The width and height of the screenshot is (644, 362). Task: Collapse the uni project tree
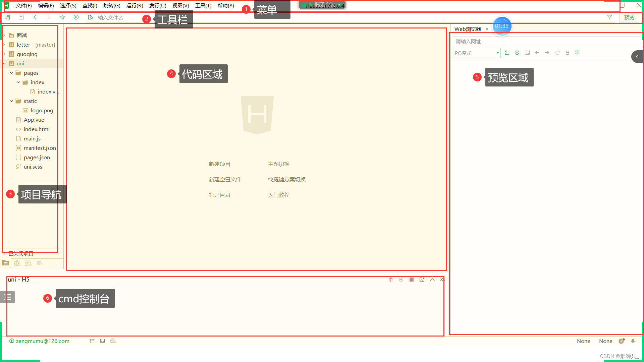pyautogui.click(x=4, y=63)
